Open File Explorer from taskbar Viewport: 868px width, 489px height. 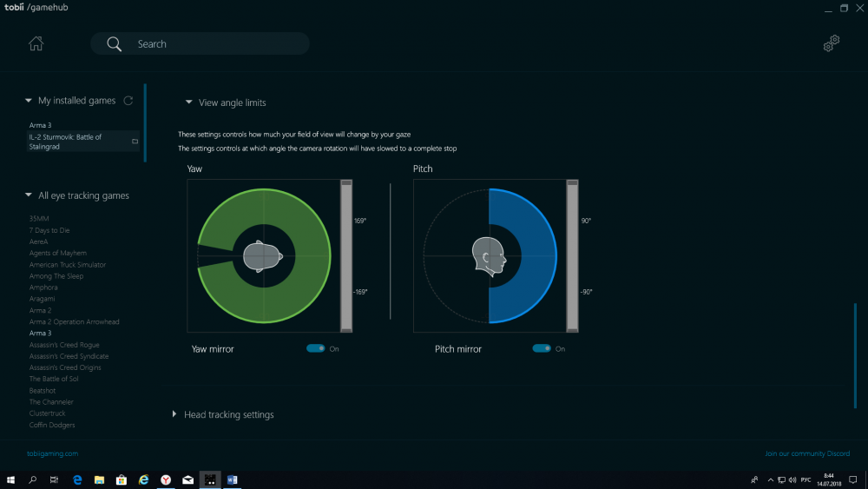pyautogui.click(x=99, y=479)
